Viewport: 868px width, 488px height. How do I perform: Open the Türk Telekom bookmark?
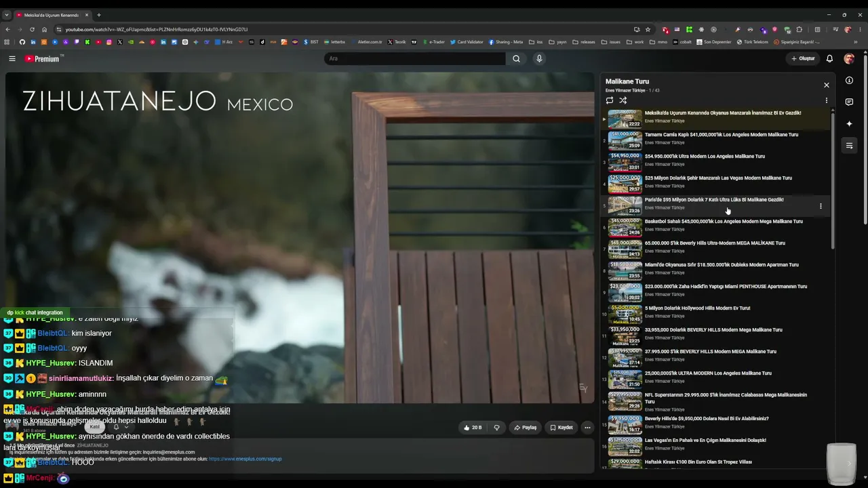click(753, 42)
